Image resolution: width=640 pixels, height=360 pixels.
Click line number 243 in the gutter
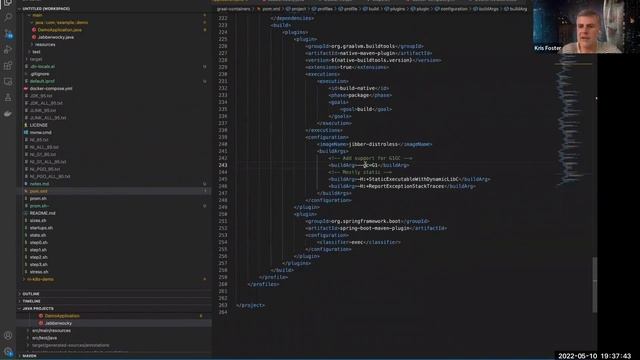pyautogui.click(x=223, y=165)
